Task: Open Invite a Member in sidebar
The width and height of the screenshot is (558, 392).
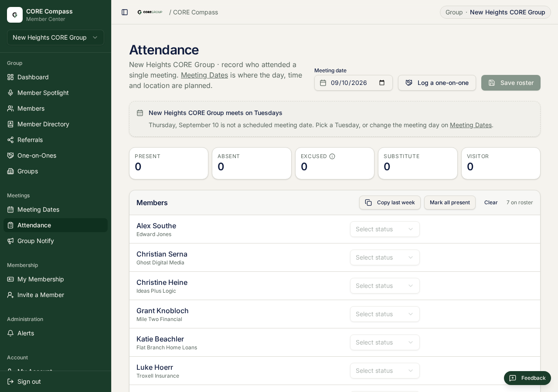Action: tap(55, 295)
